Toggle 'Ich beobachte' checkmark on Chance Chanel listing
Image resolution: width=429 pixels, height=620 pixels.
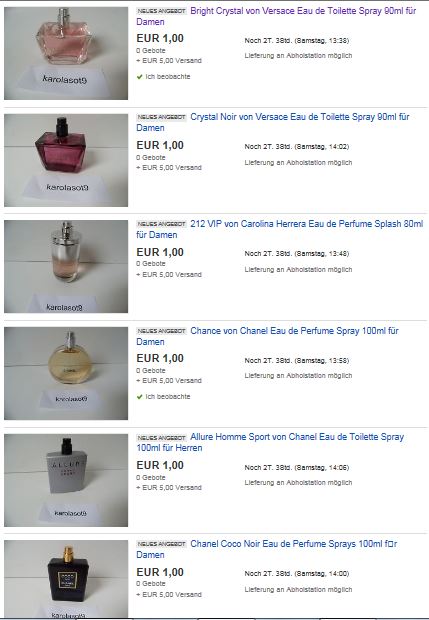tap(139, 397)
